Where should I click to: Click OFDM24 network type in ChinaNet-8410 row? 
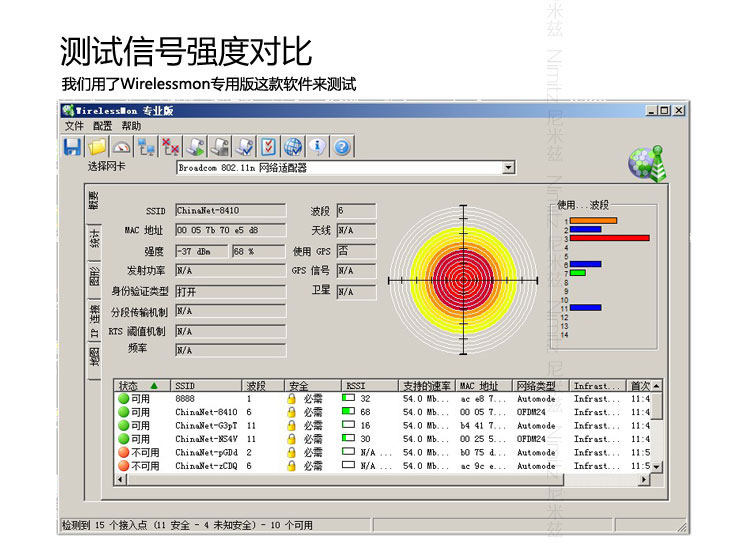tap(531, 412)
